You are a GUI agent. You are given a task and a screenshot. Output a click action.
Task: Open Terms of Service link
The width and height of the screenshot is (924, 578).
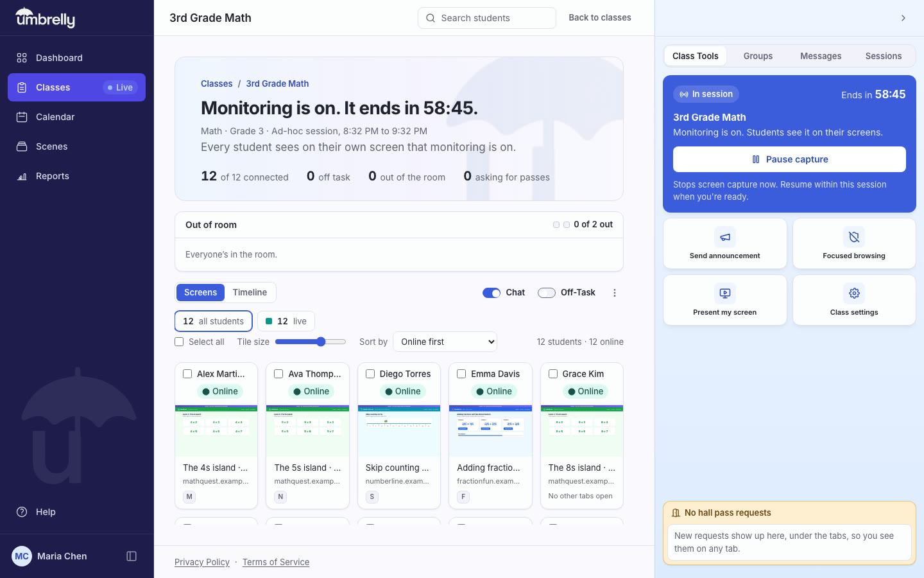pyautogui.click(x=276, y=562)
